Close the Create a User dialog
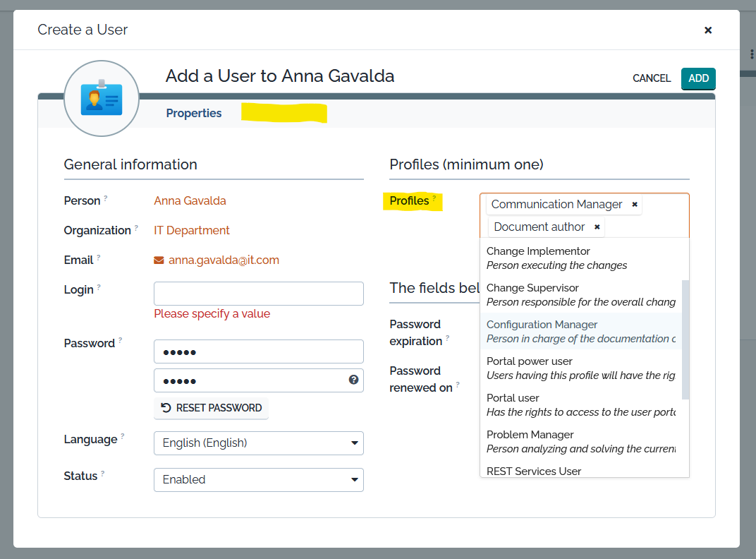756x559 pixels. pos(708,30)
